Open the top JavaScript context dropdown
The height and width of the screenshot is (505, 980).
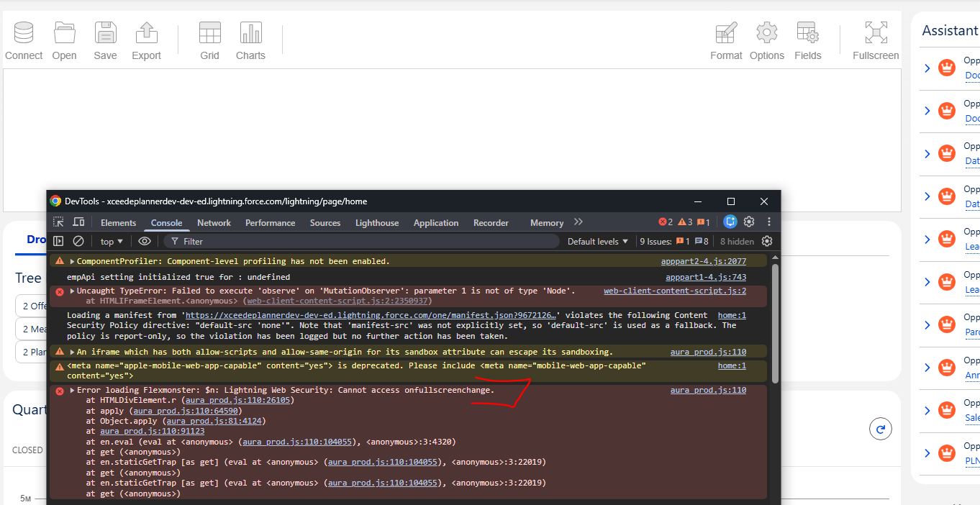click(x=112, y=242)
